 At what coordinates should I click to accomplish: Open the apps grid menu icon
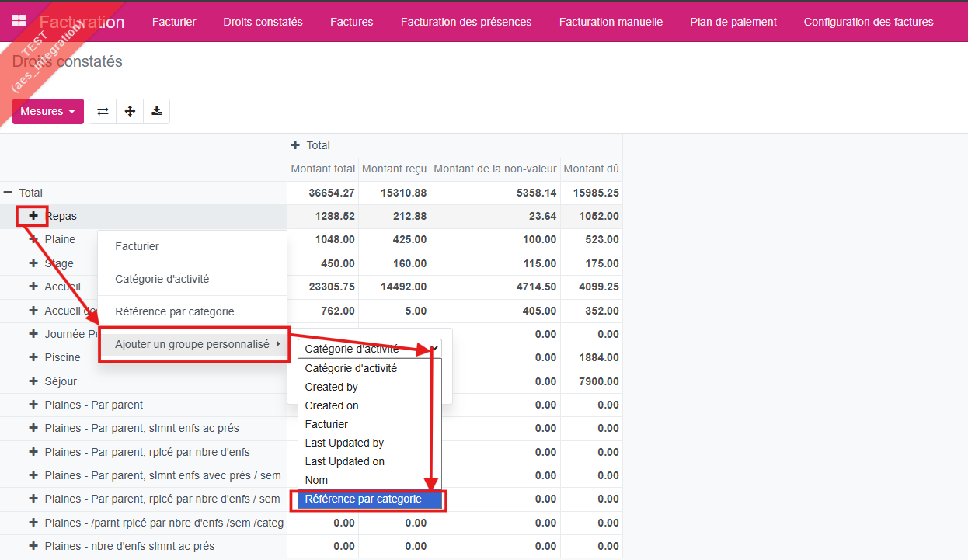point(19,22)
